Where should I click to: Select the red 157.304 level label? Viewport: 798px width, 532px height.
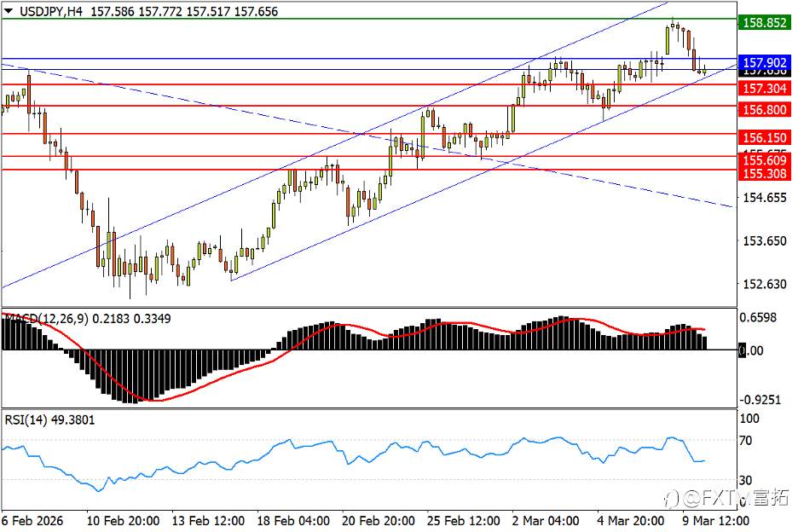click(765, 89)
